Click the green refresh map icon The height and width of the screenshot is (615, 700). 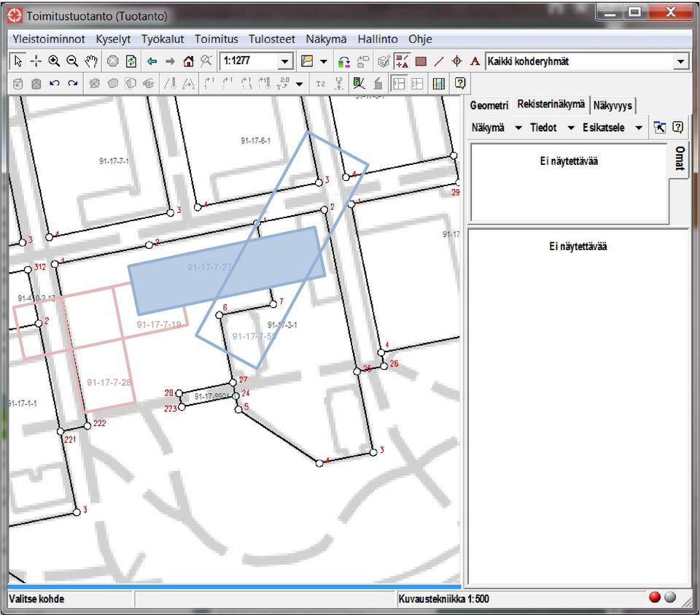(131, 61)
